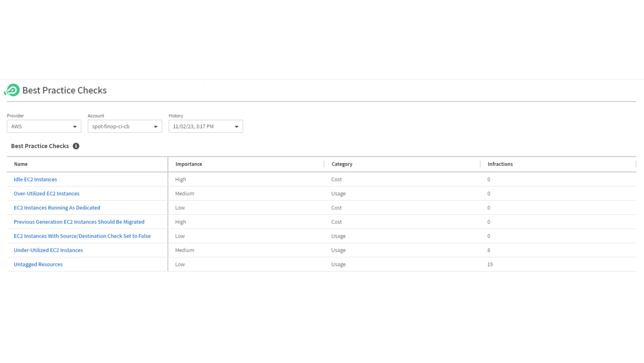The height and width of the screenshot is (363, 644).
Task: Open Over-Utilized EC2 Instances link
Action: pyautogui.click(x=46, y=194)
